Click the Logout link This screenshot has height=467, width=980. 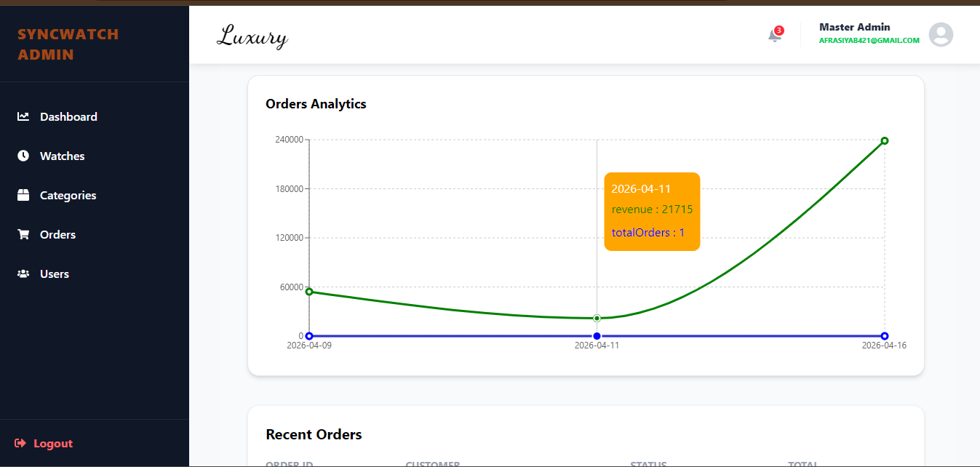pos(44,444)
